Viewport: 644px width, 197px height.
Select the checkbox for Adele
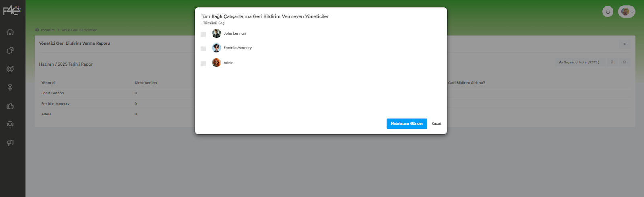click(x=203, y=64)
